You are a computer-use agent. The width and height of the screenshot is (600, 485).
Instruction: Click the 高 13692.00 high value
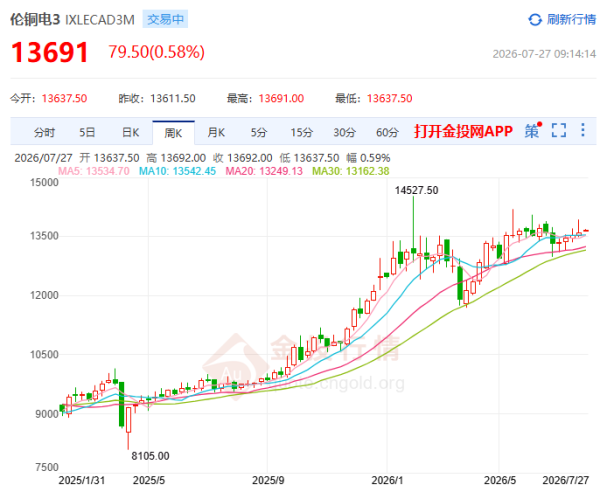tap(176, 158)
